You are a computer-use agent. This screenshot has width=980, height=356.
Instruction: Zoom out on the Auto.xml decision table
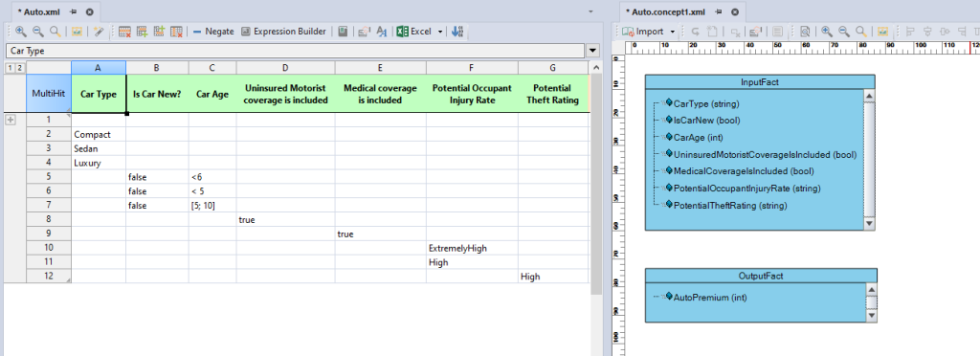(x=38, y=32)
